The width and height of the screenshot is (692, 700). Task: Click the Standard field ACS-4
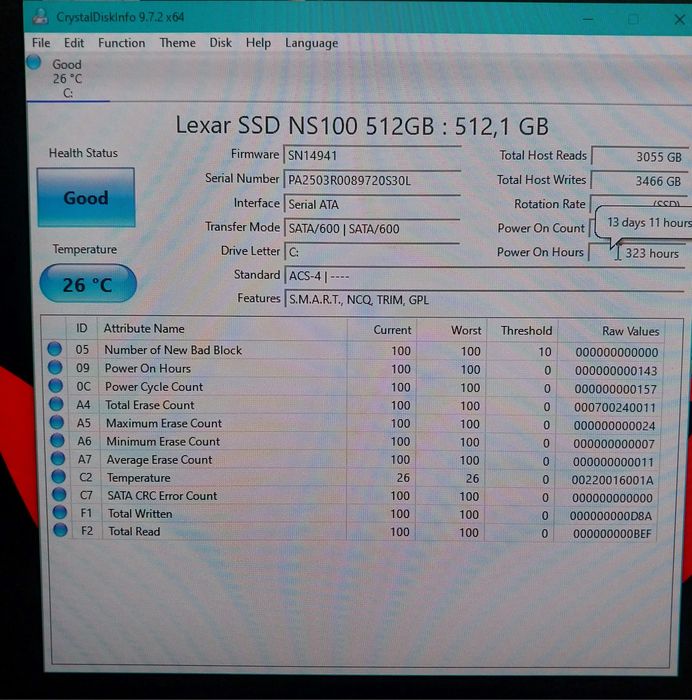(x=484, y=276)
